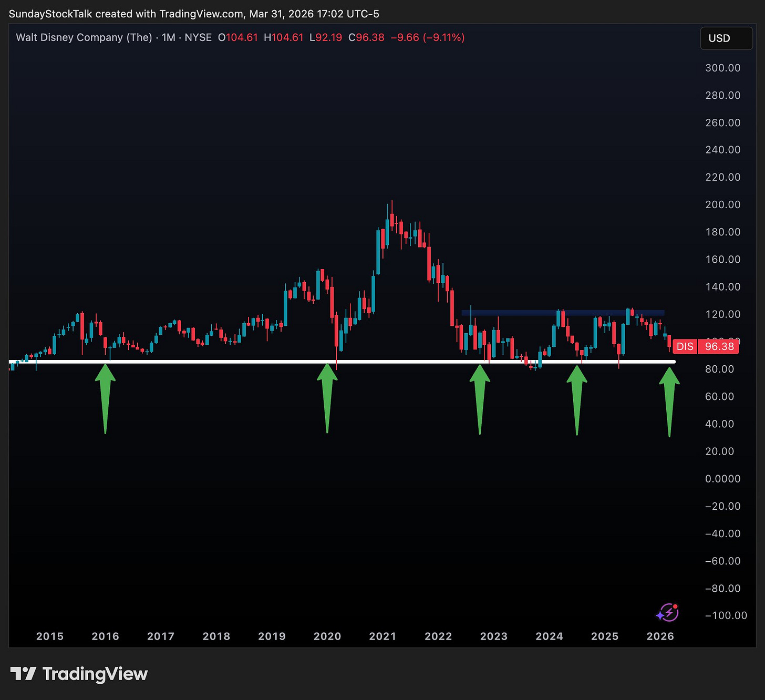
Task: Click the 2020 time axis label
Action: coord(327,636)
